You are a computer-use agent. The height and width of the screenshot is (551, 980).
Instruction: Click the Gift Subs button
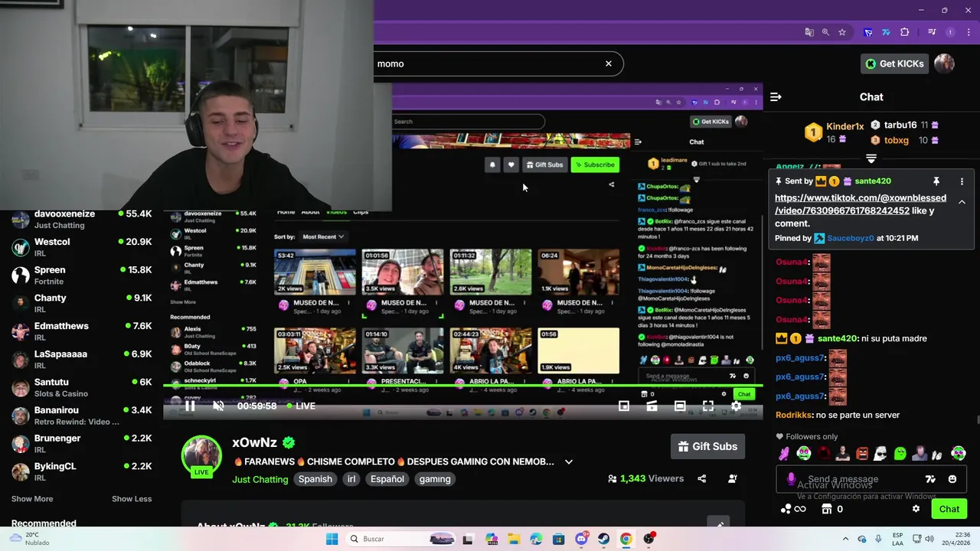pos(708,446)
